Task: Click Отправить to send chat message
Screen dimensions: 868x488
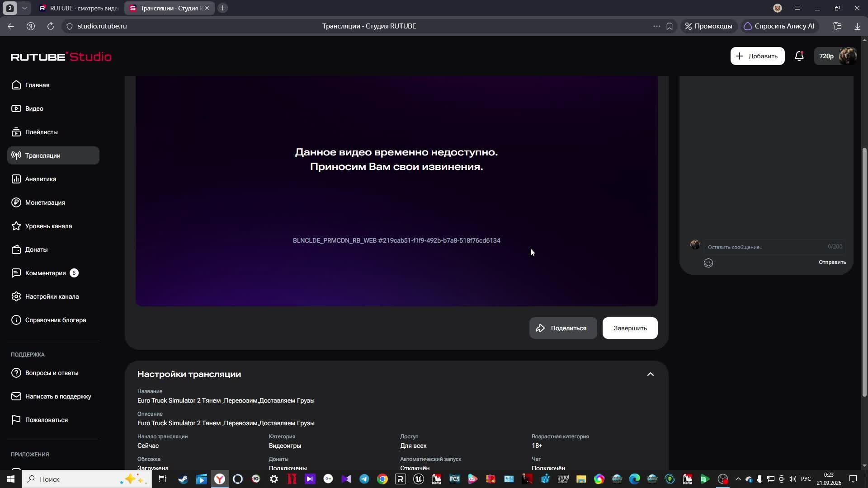Action: 832,262
